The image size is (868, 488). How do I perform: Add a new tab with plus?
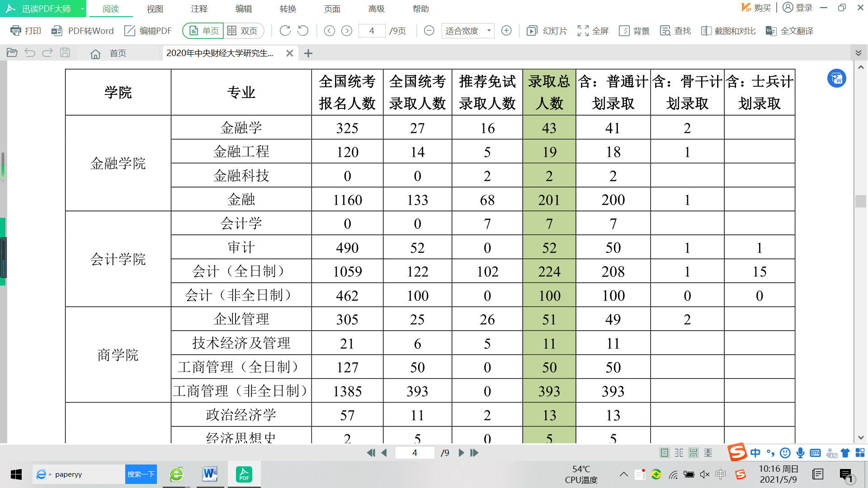point(308,53)
